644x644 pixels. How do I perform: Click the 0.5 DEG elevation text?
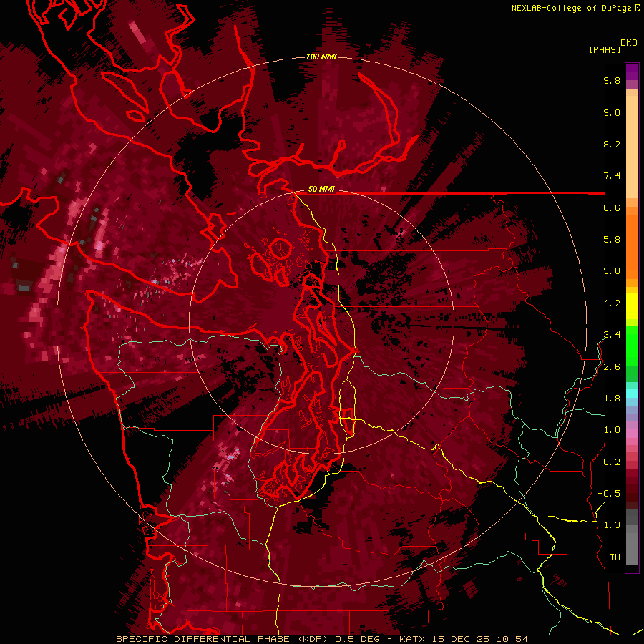(357, 639)
